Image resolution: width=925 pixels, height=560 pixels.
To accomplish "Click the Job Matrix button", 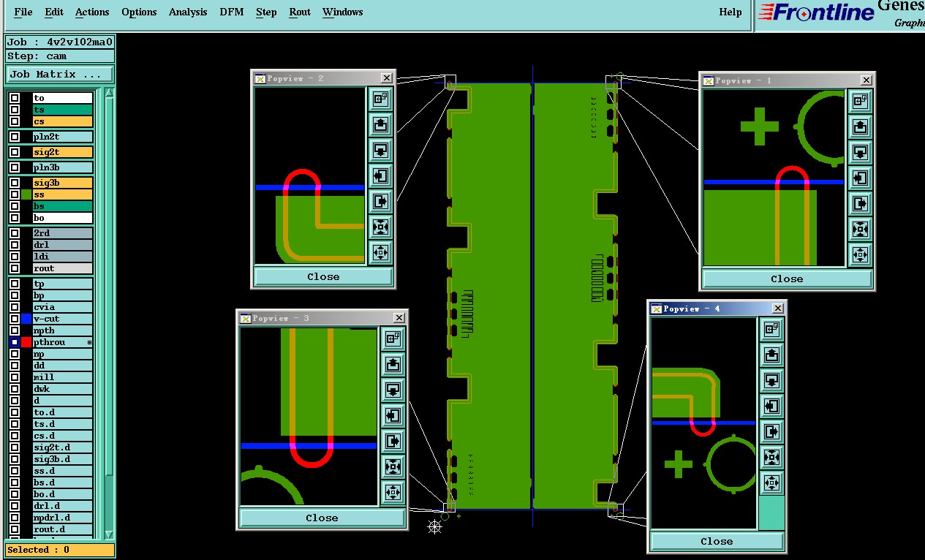I will coord(60,74).
